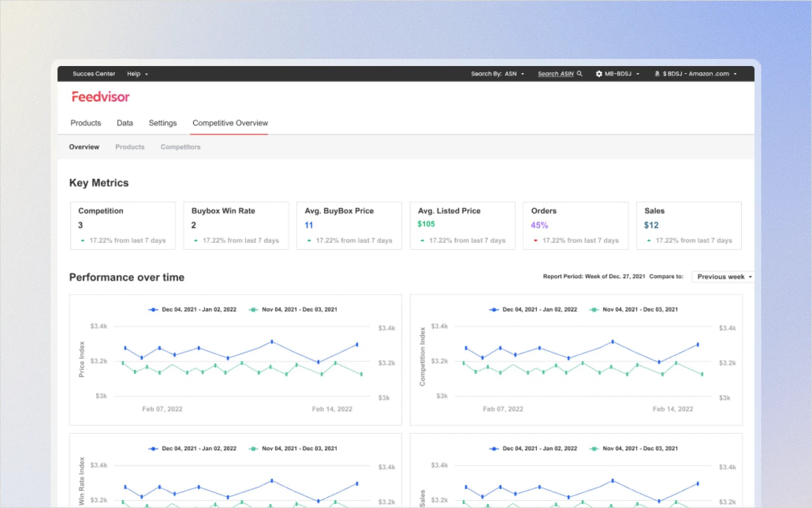Screen dimensions: 812x508
Task: Switch to the Products main tab
Action: (86, 123)
